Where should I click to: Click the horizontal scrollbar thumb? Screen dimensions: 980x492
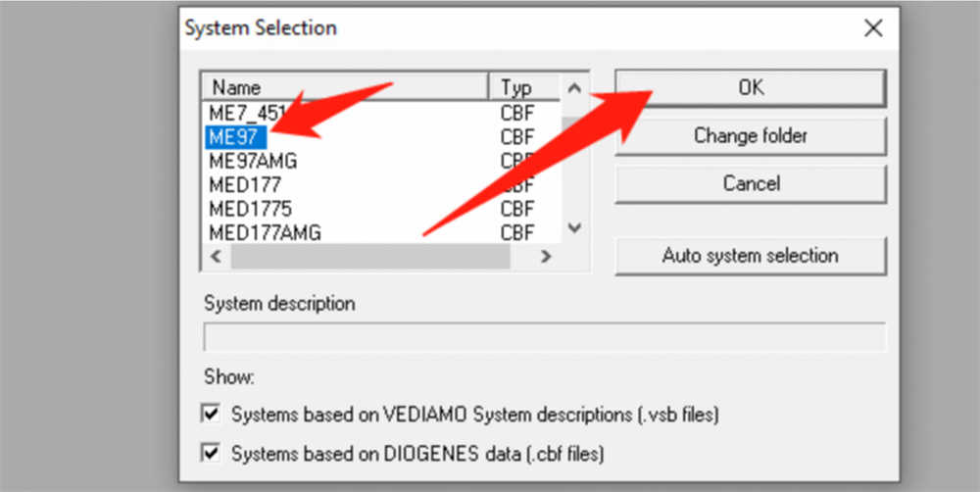370,257
